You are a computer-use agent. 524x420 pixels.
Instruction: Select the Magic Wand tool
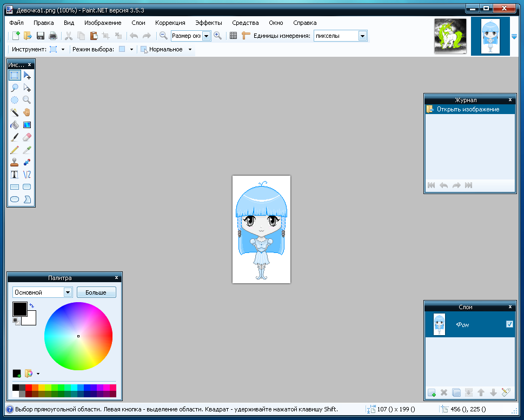(x=15, y=112)
